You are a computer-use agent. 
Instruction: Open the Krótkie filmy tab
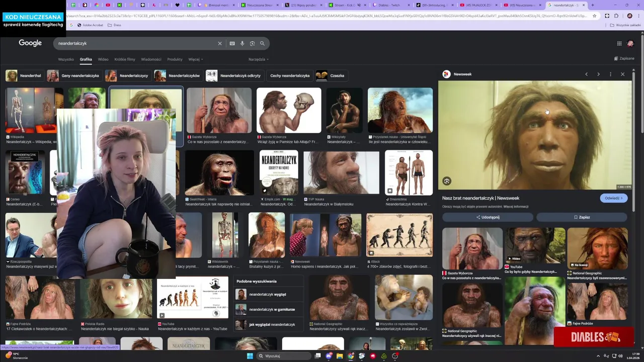pos(125,59)
